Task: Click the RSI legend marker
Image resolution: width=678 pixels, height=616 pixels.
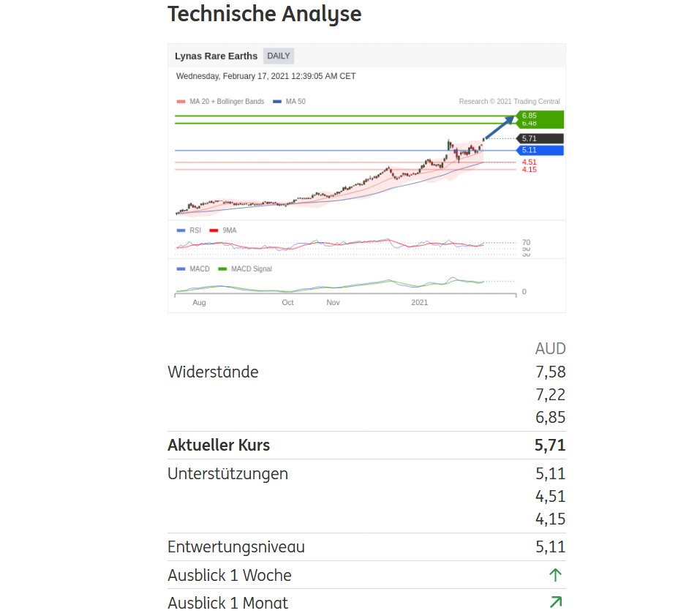Action: [x=181, y=230]
